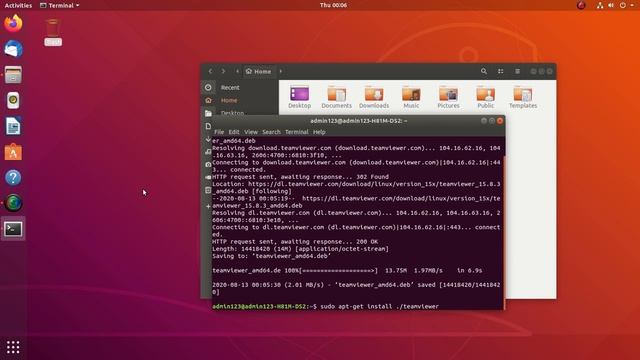Screen dimensions: 640x360
Task: Launch Firefox from the dock
Action: point(13,23)
